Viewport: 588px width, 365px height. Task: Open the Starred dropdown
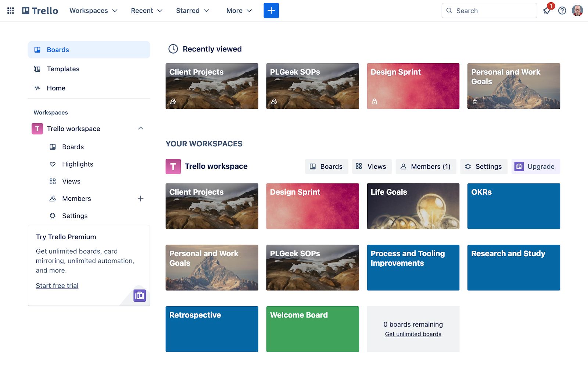click(x=193, y=11)
